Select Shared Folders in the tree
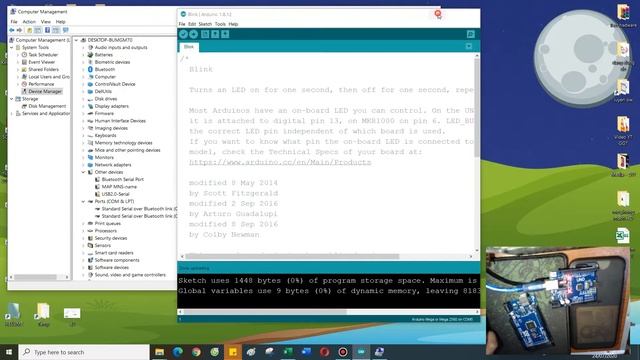 click(43, 69)
